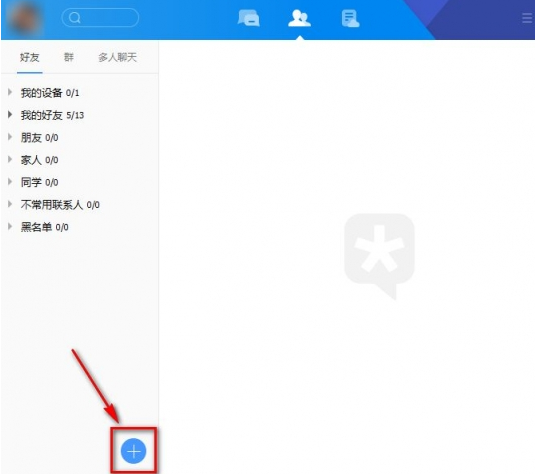Expand the 同学 group arrow
The height and width of the screenshot is (474, 535).
10,182
